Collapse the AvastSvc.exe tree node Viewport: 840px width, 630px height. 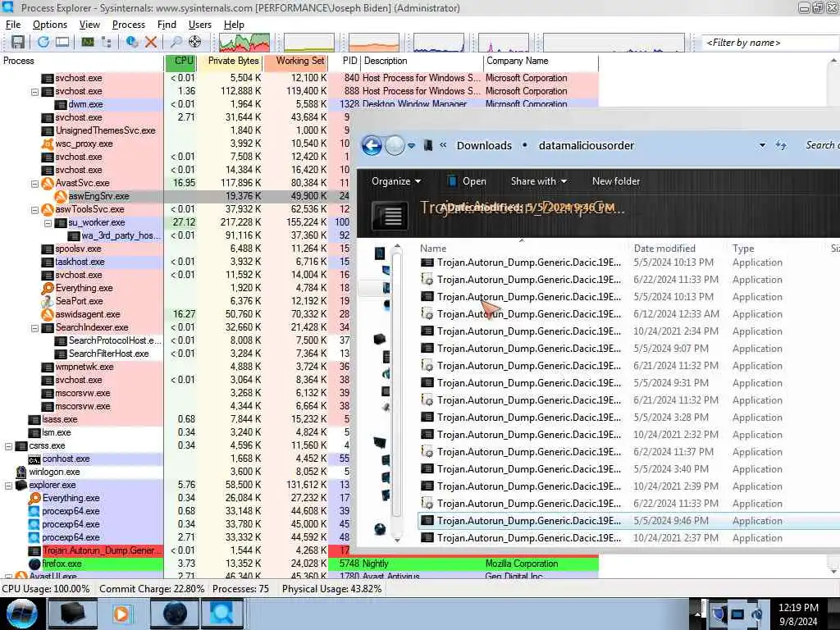click(x=34, y=183)
